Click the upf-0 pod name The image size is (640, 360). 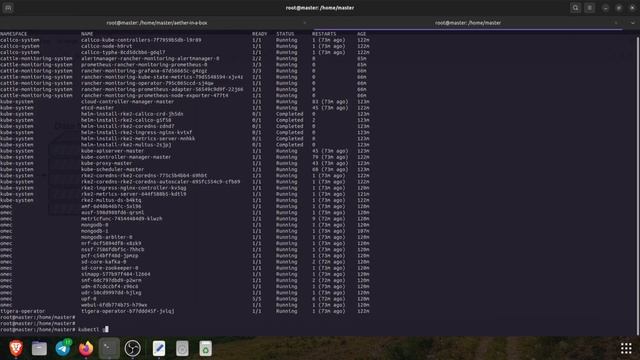(x=89, y=299)
